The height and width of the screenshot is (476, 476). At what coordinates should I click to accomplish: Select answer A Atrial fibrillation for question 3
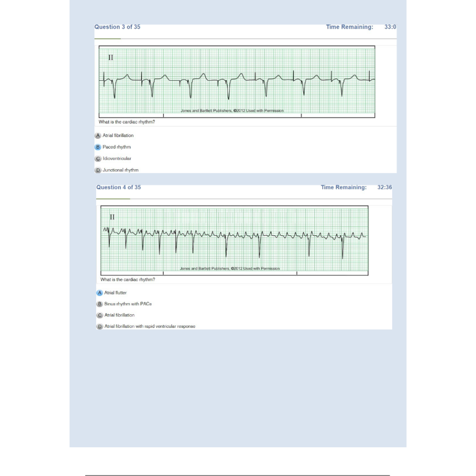[x=114, y=135]
